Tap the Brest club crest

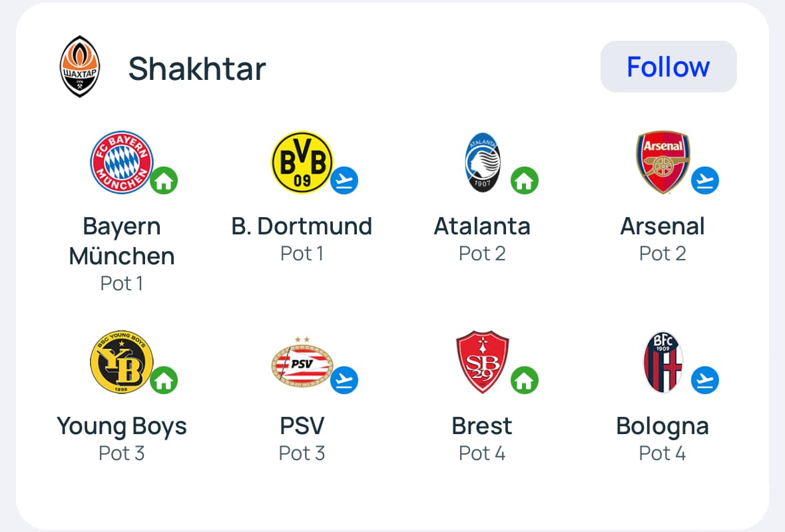pyautogui.click(x=483, y=363)
